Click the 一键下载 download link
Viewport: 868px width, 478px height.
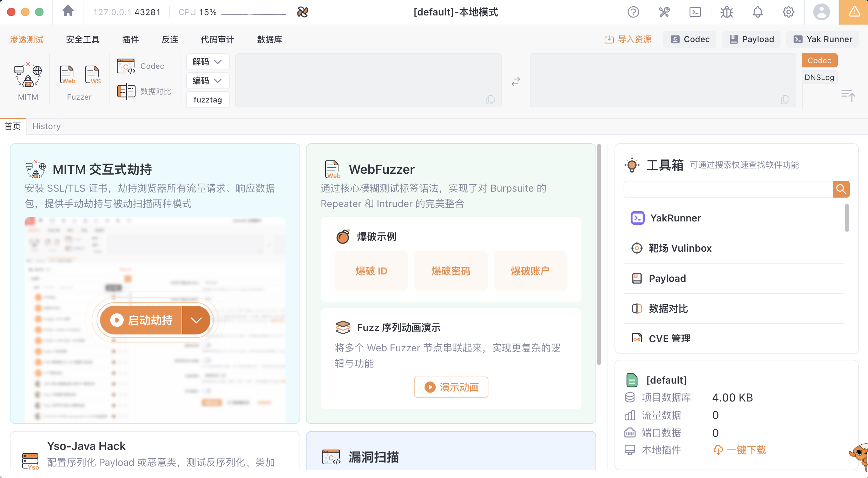point(746,450)
